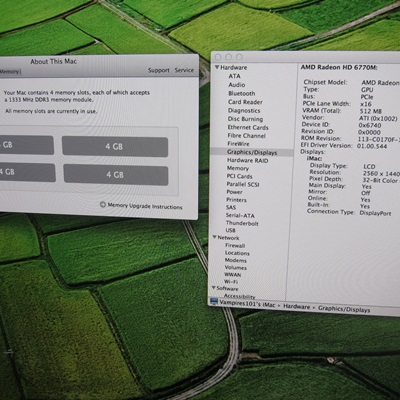Click the Vendor ATI (0x1002) value
Screen dimensions: 400x400
(378, 118)
